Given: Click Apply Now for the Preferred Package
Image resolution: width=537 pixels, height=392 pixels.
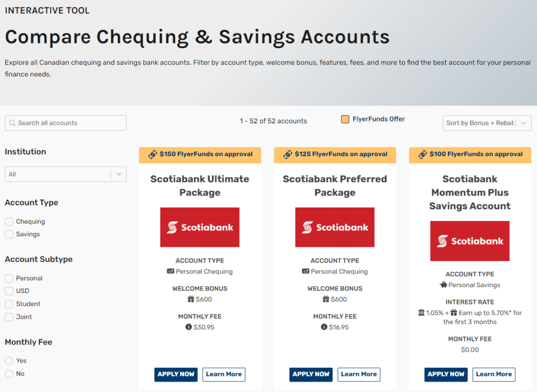Looking at the screenshot, I should 310,374.
